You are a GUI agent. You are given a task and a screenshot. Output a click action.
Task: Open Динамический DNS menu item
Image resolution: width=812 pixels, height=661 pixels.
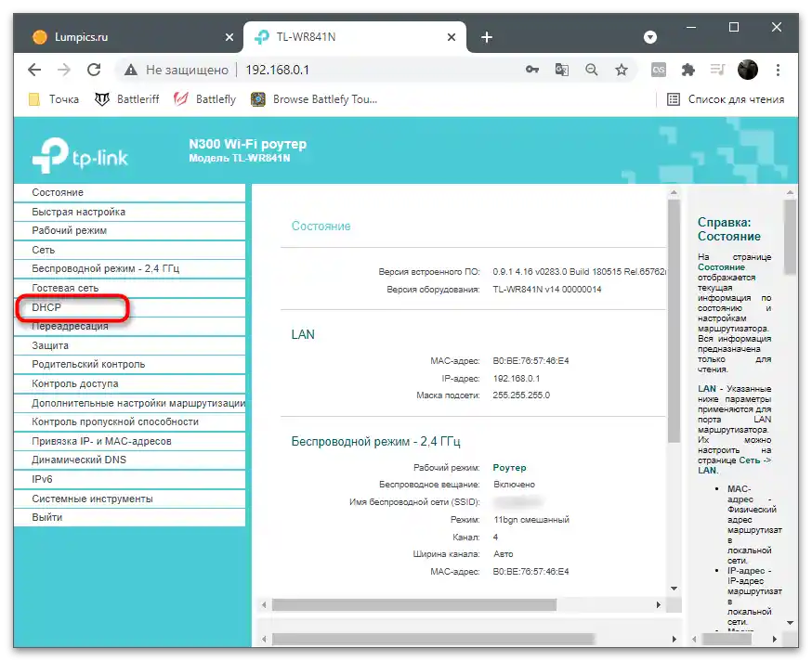pos(129,460)
